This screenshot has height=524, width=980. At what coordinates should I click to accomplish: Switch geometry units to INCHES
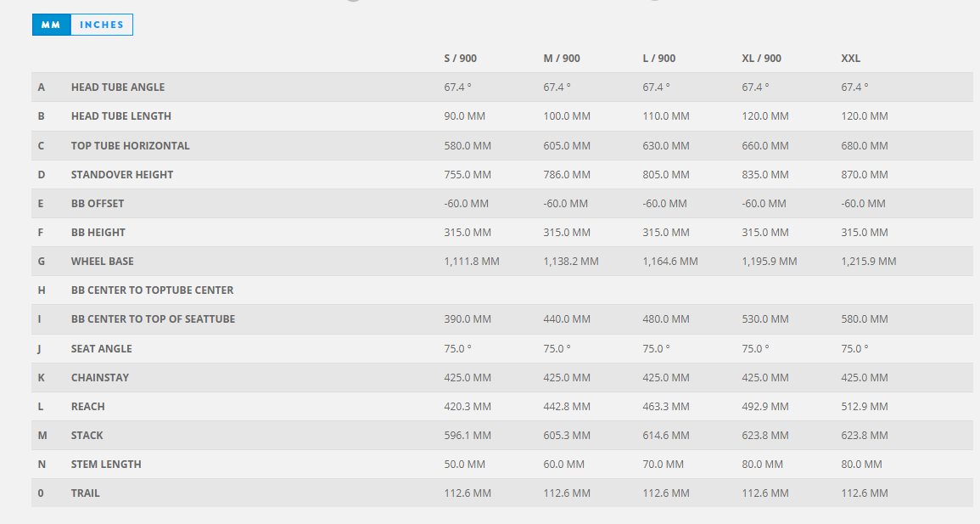[x=102, y=25]
